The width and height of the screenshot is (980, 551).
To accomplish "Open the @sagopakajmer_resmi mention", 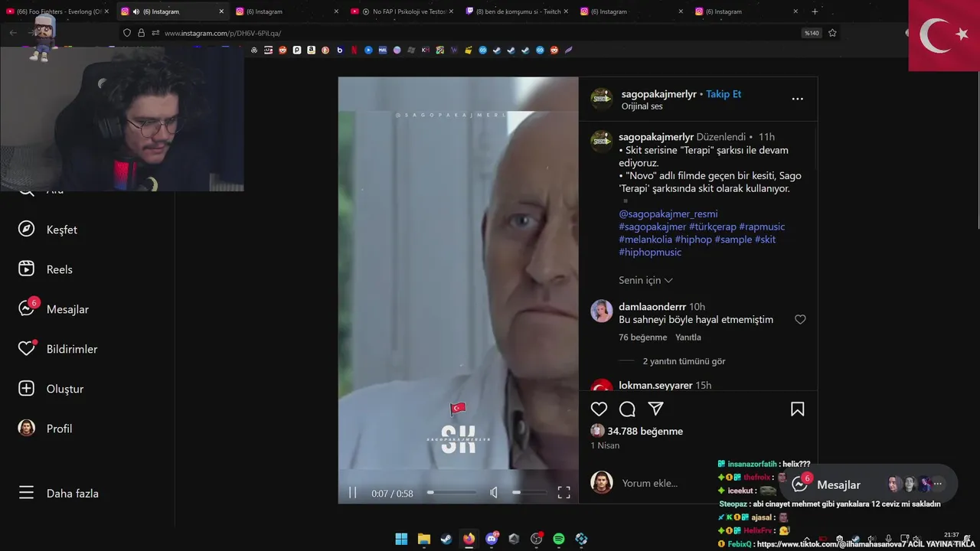I will coord(668,214).
